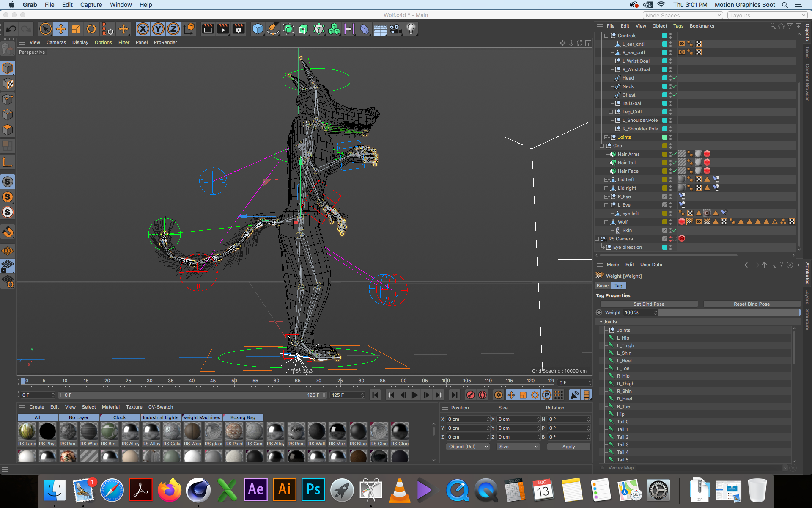The width and height of the screenshot is (812, 508).
Task: Open the Edit Render Settings icon
Action: [239, 29]
